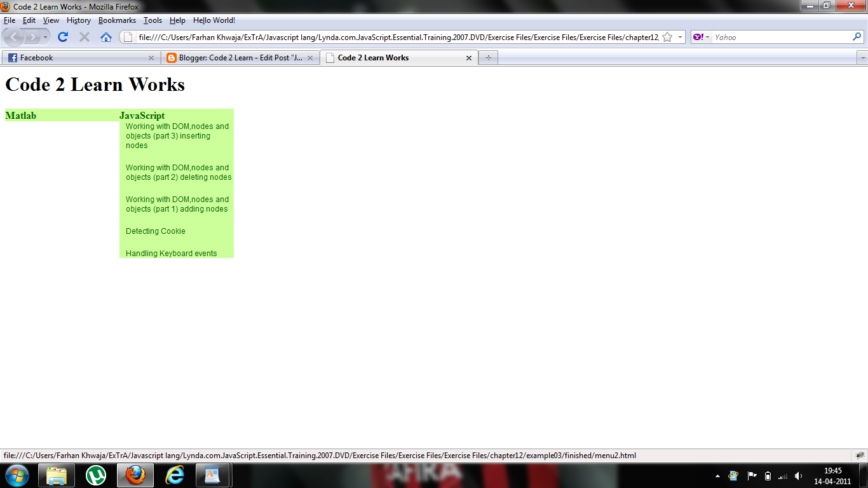Open the Tools menu
Screen dimensions: 868x488
pos(153,20)
